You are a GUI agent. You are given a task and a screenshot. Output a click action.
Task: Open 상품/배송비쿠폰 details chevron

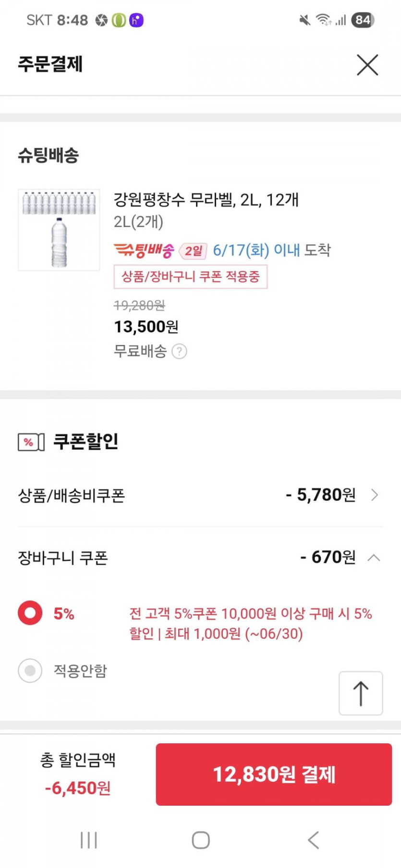375,495
